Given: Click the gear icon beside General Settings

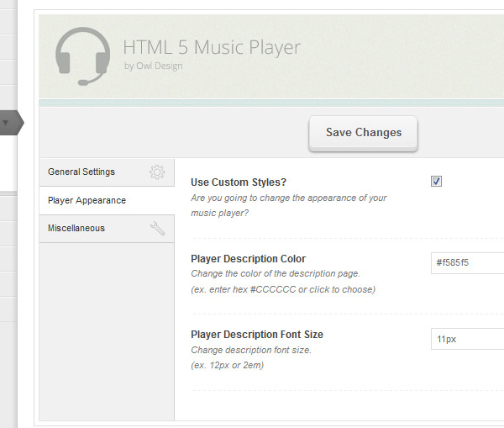Looking at the screenshot, I should [x=157, y=172].
